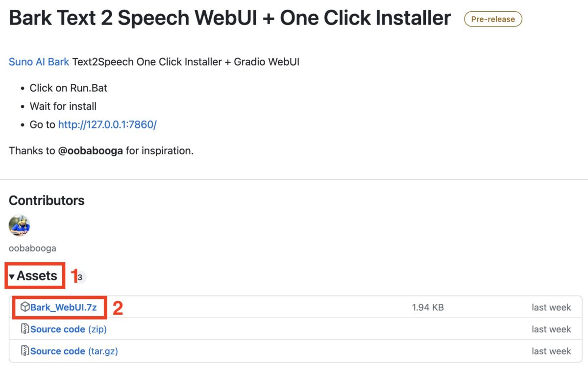Download the Bark_WebUI.7z asset
The width and height of the screenshot is (588, 372).
point(63,307)
